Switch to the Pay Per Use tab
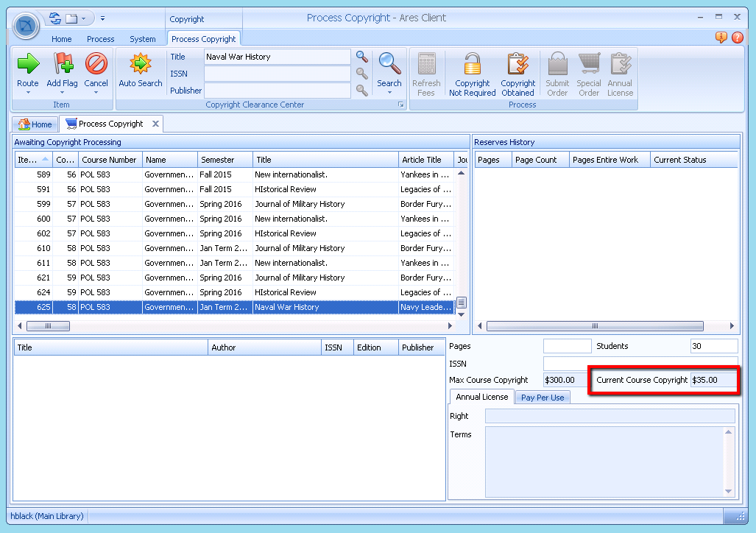This screenshot has height=533, width=756. 543,398
